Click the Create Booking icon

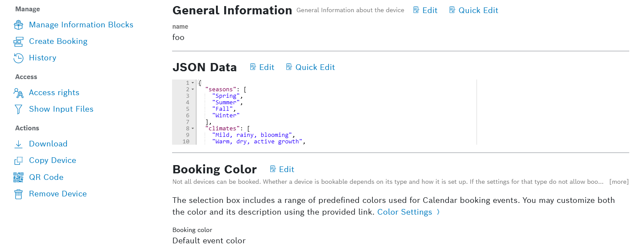click(x=18, y=41)
